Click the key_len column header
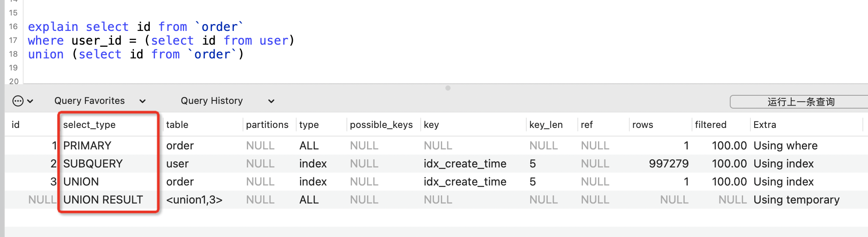This screenshot has height=237, width=868. 546,125
